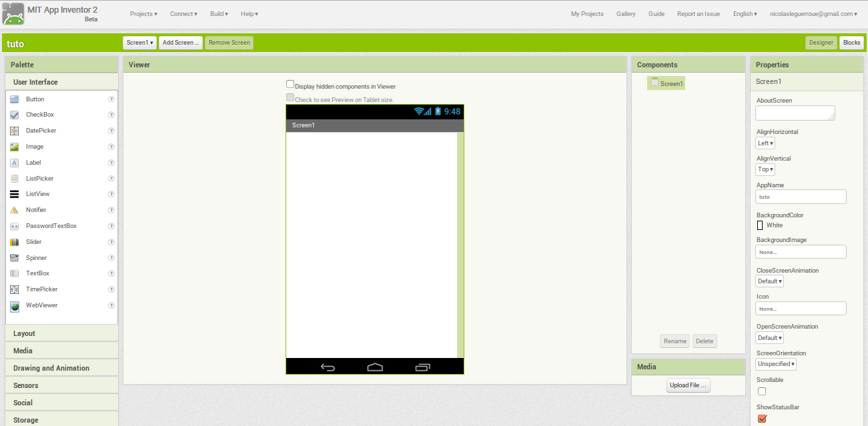Viewport: 868px width, 426px height.
Task: Open help for WebViewer component
Action: pos(111,305)
